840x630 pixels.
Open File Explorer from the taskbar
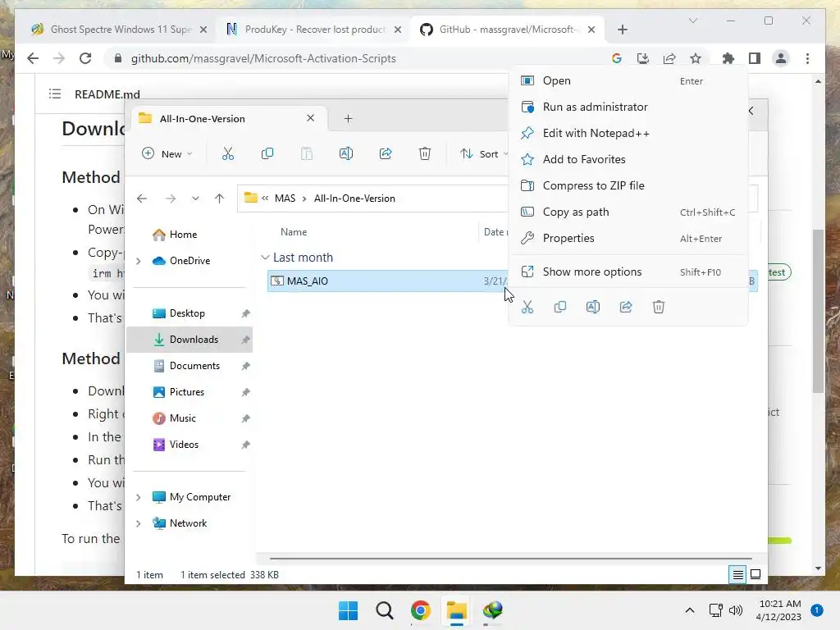pos(456,610)
